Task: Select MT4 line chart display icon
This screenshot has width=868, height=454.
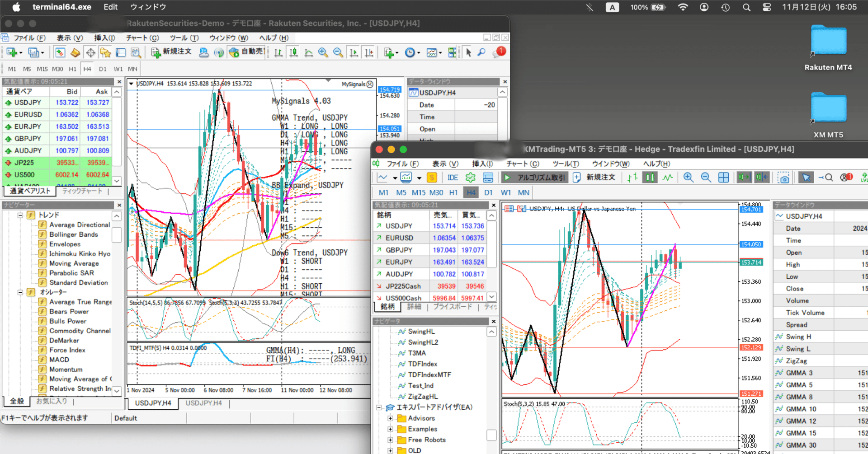Action: [x=308, y=52]
